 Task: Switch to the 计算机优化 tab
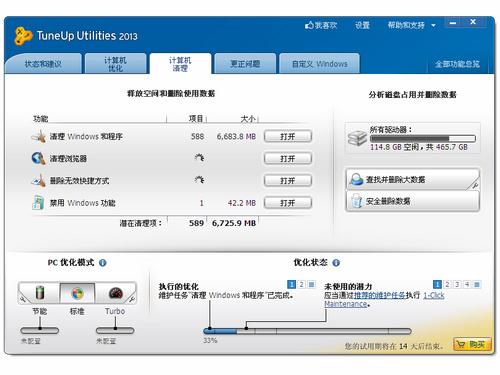tap(115, 64)
